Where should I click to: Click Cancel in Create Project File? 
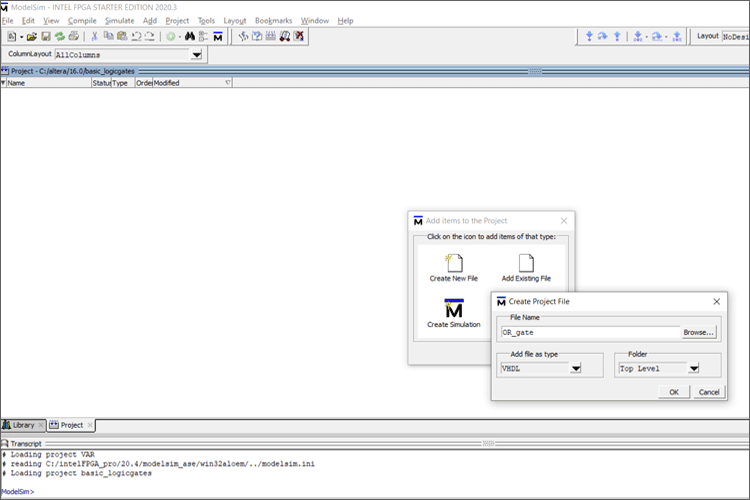pos(709,392)
